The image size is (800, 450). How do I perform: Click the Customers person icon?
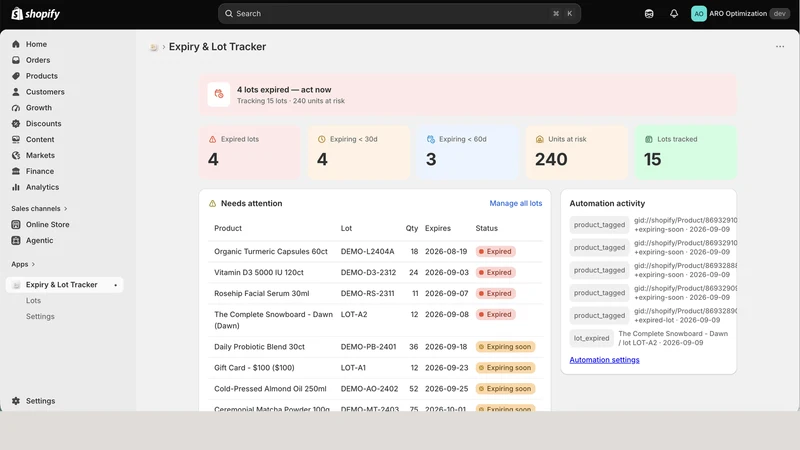[x=16, y=92]
